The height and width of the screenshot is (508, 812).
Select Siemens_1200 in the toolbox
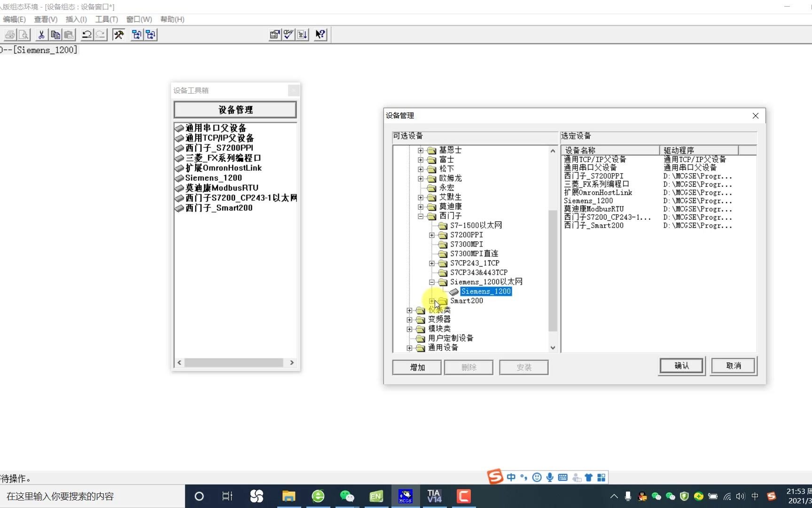213,178
